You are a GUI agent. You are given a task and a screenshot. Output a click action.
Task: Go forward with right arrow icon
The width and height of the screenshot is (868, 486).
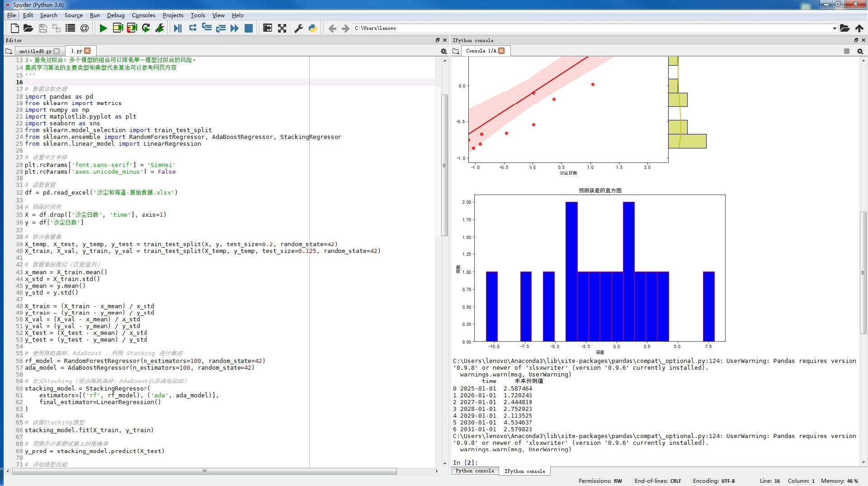(345, 28)
